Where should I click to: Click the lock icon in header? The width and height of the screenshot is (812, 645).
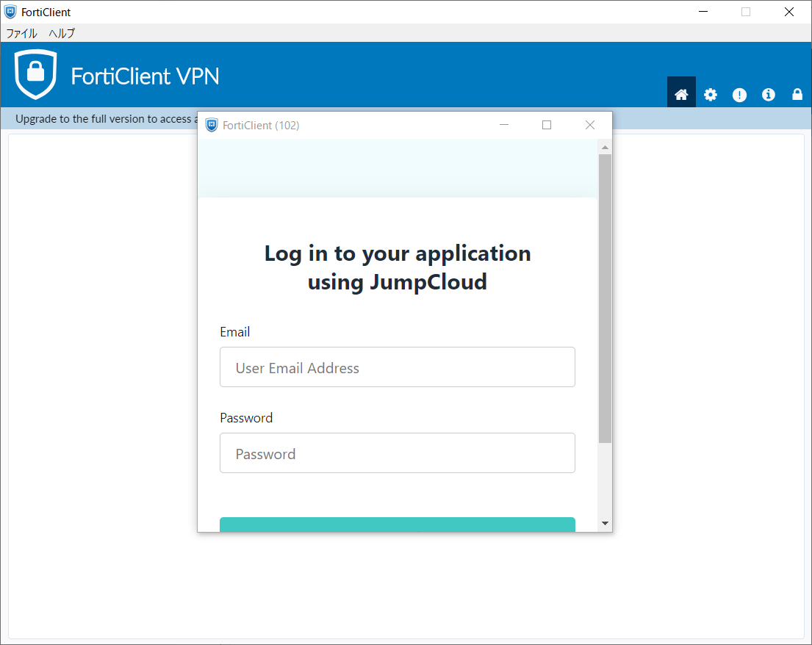click(x=797, y=94)
